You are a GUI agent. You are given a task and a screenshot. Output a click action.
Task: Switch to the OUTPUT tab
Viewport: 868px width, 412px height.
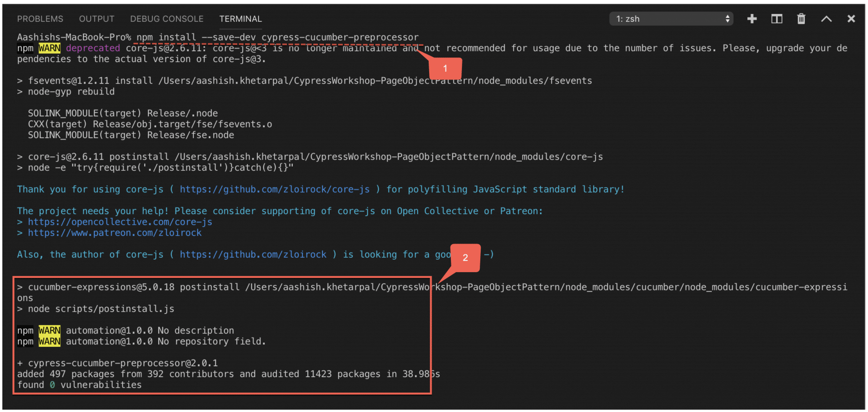[x=96, y=19]
